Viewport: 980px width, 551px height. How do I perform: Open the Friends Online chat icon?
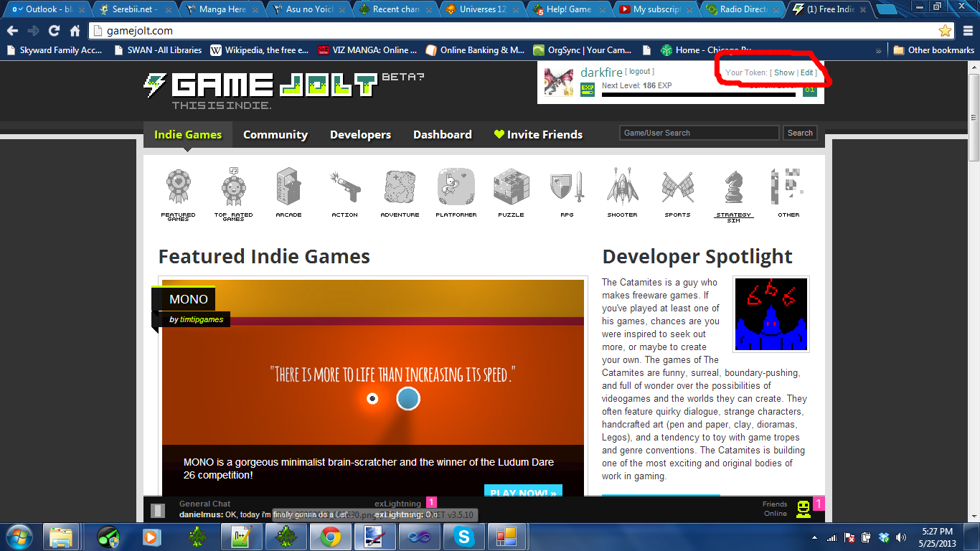point(804,508)
